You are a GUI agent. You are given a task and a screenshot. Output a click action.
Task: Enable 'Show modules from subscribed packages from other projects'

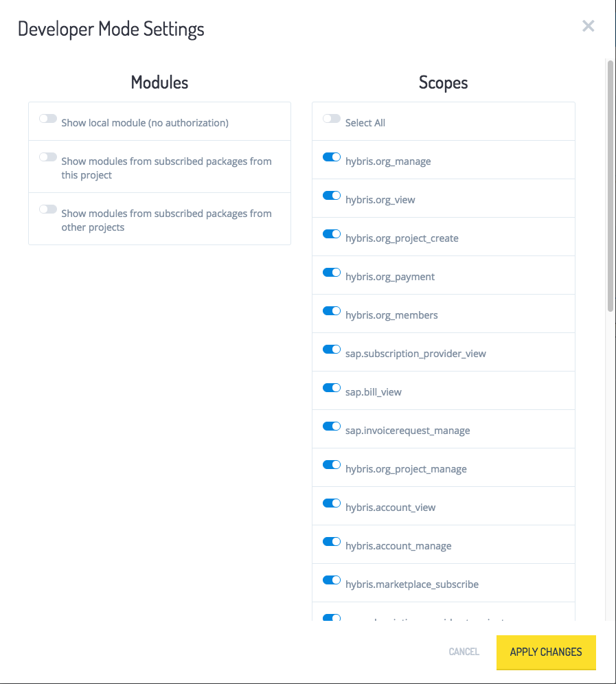coord(47,209)
